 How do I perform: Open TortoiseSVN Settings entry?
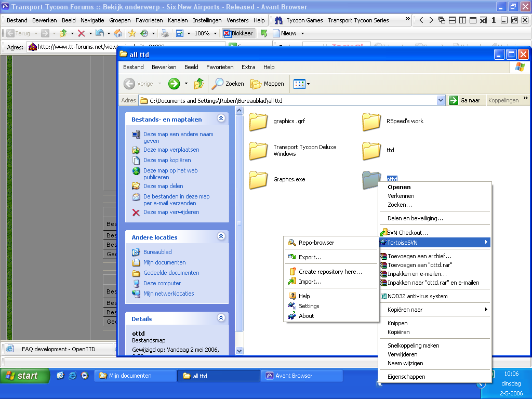coord(331,306)
